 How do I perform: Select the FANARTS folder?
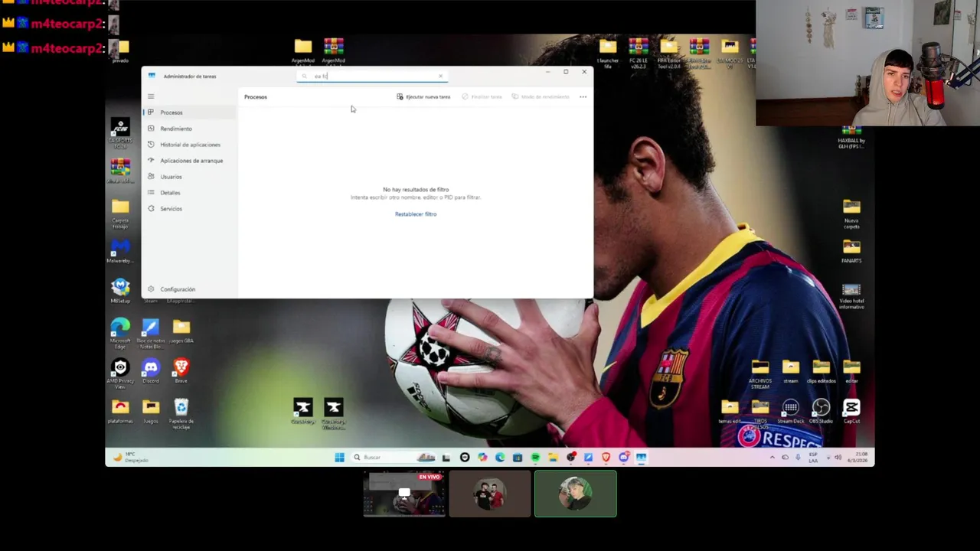point(851,252)
